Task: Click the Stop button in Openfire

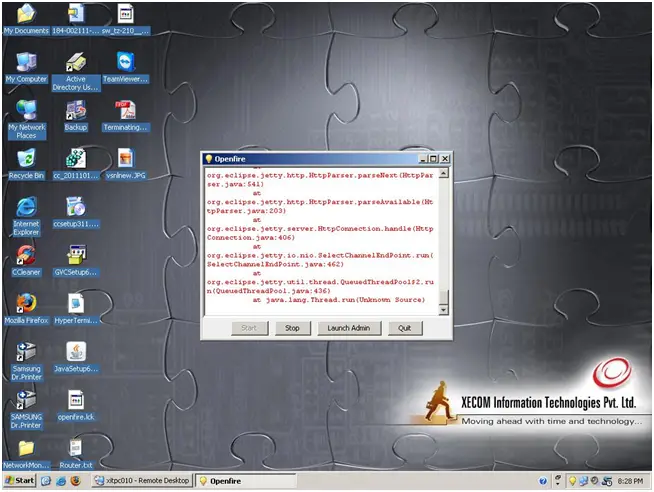Action: point(292,328)
